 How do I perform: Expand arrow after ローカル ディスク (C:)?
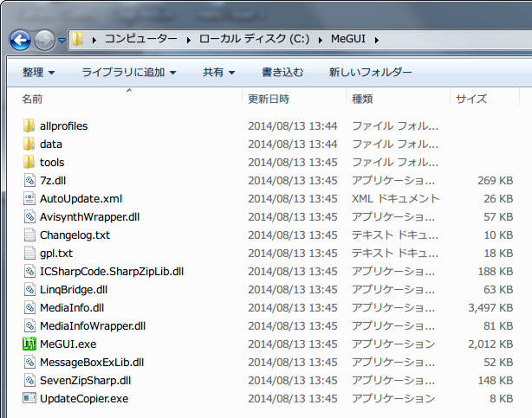click(321, 40)
